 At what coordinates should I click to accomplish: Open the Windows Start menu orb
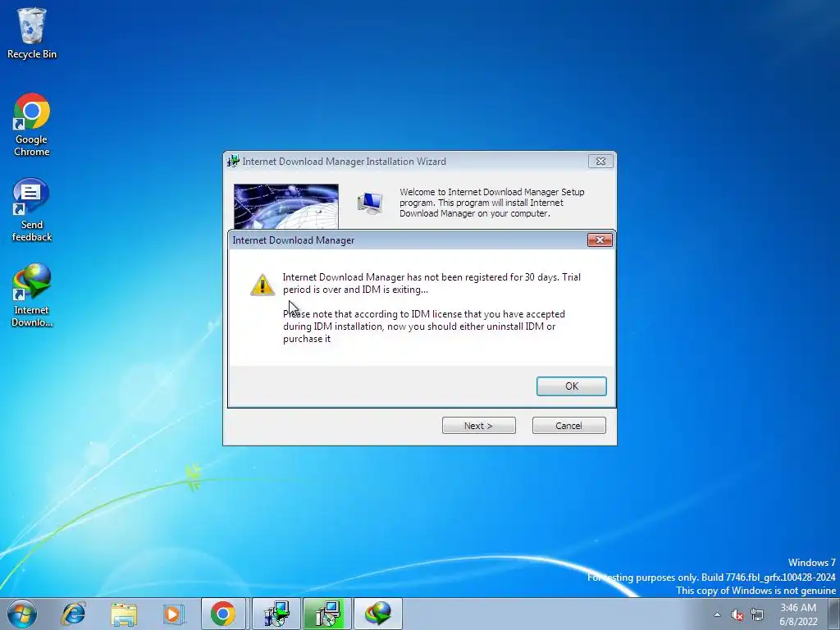tap(21, 614)
